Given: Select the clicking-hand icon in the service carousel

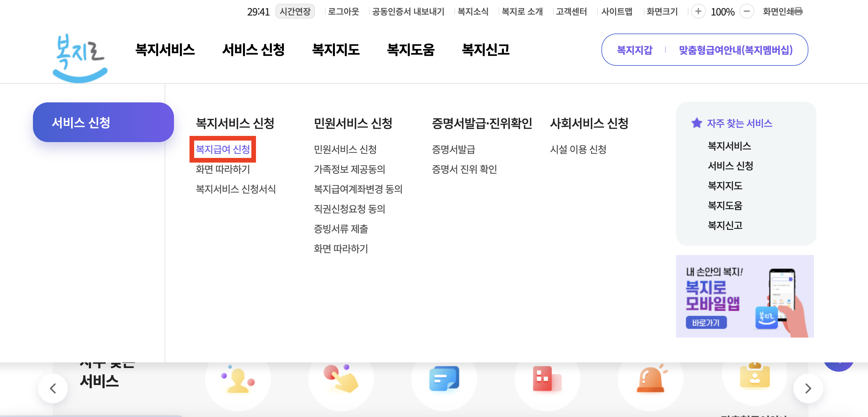Looking at the screenshot, I should (x=341, y=380).
